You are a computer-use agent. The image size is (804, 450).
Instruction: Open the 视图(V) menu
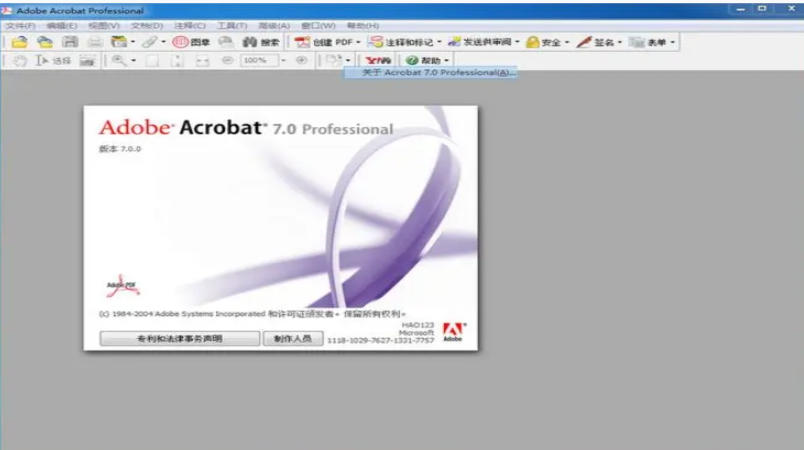click(x=104, y=26)
